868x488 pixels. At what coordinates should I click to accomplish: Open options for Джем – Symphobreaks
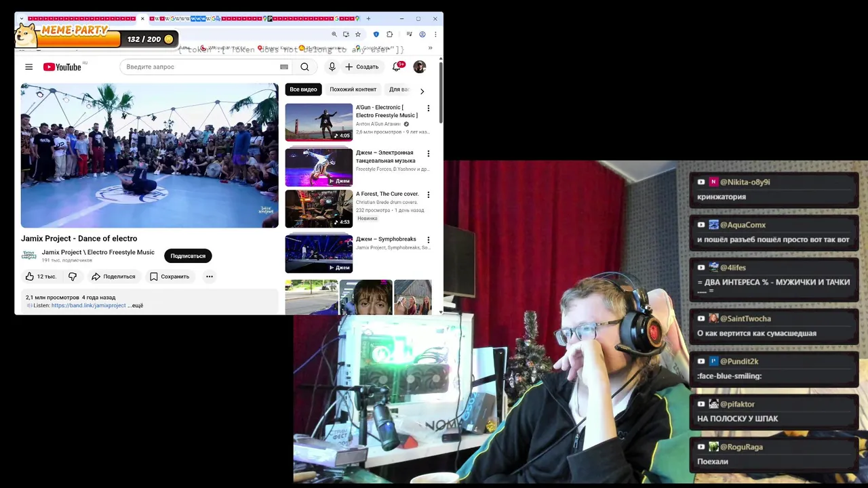point(428,240)
